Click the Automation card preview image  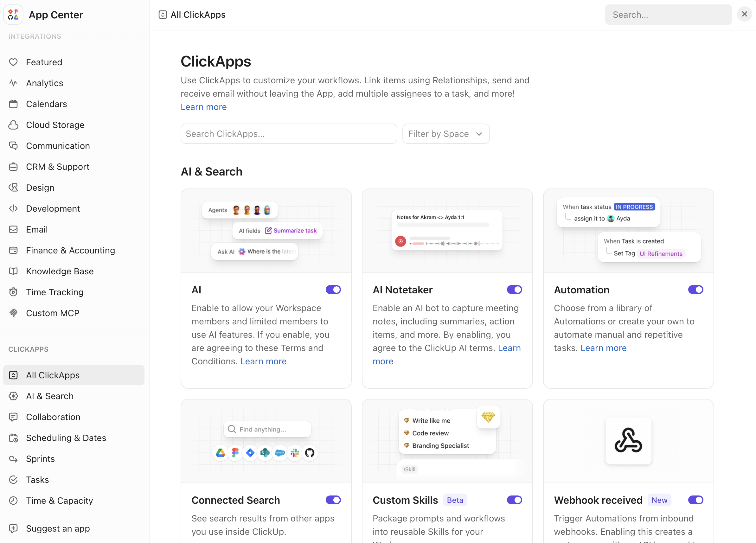(x=628, y=231)
